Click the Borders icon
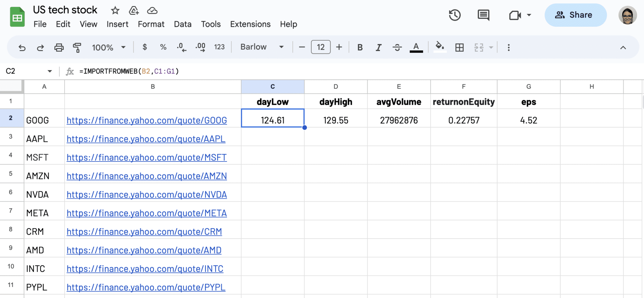 (460, 47)
